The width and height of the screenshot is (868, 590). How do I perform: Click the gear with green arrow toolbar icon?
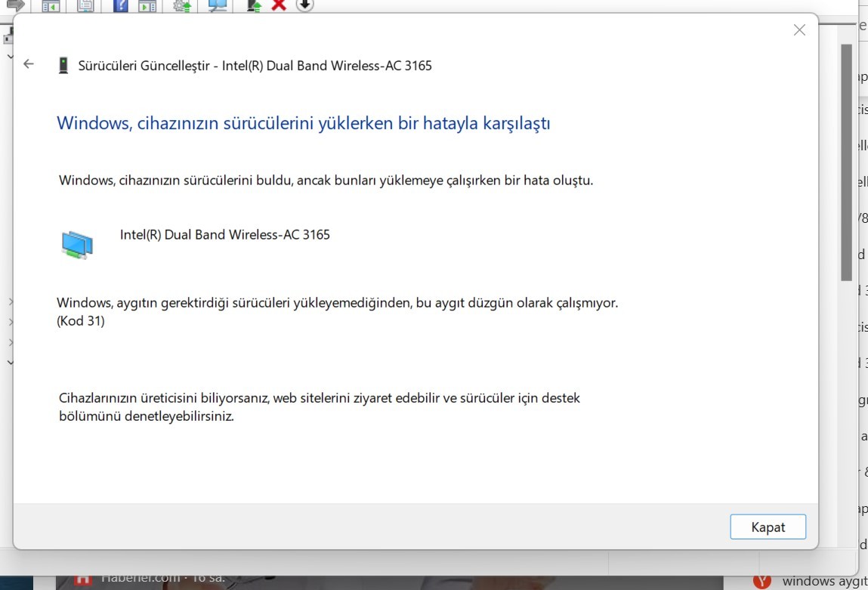pos(182,5)
